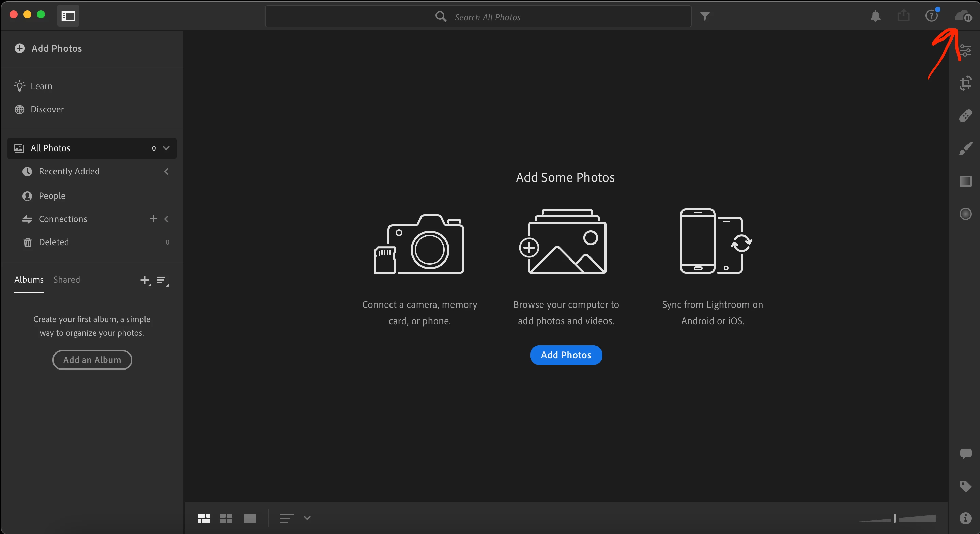Open the Edit sliders panel
This screenshot has width=980, height=534.
point(966,50)
